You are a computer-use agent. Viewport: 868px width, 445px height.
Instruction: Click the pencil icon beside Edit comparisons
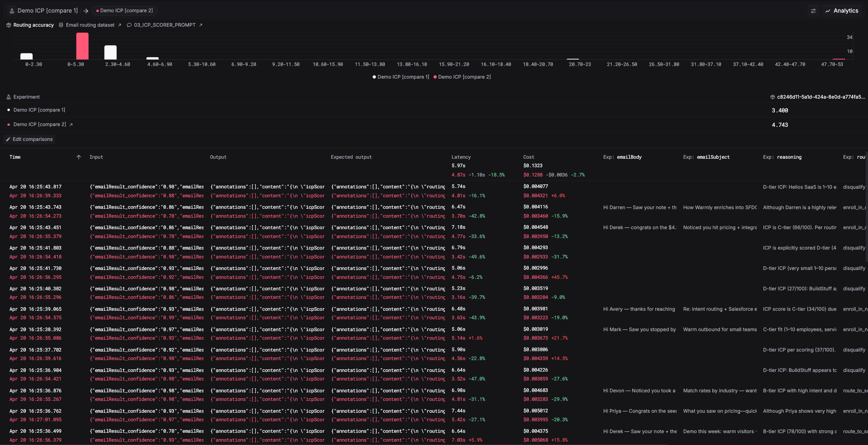[x=8, y=139]
